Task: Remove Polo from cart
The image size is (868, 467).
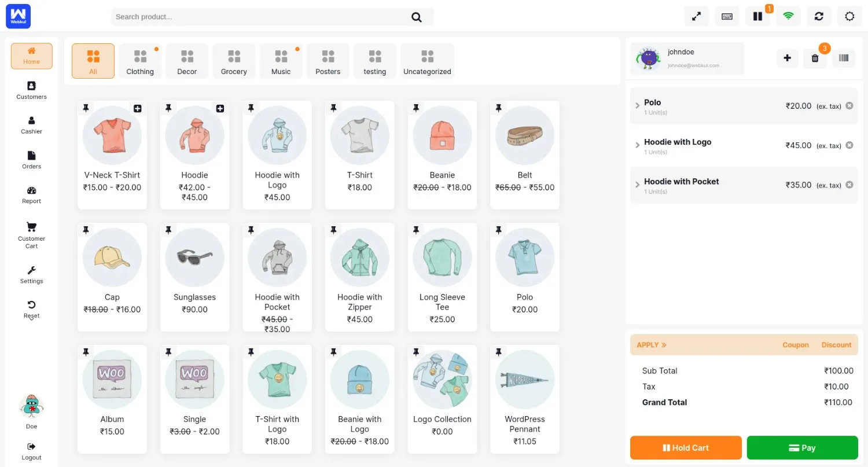Action: pos(849,105)
